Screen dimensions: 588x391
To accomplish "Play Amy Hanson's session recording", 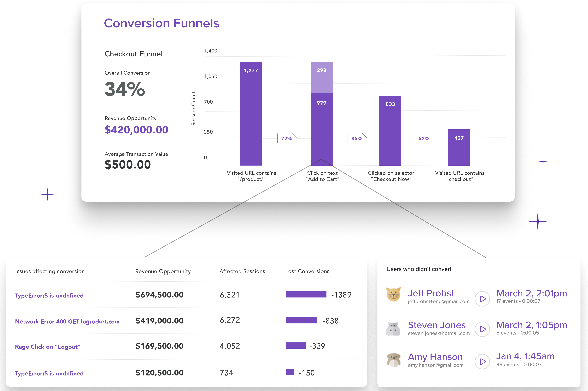I will tap(482, 361).
